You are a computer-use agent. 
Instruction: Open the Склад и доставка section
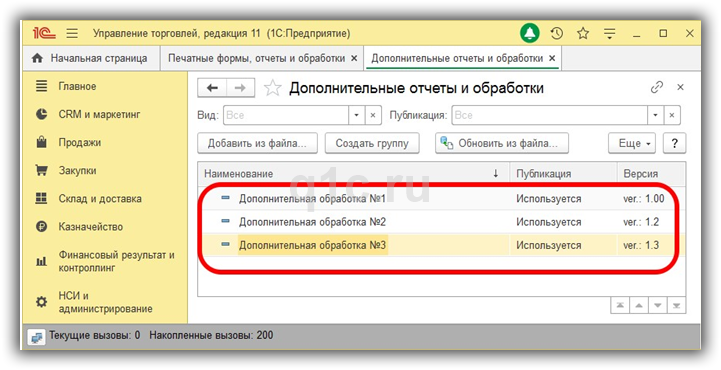(105, 199)
